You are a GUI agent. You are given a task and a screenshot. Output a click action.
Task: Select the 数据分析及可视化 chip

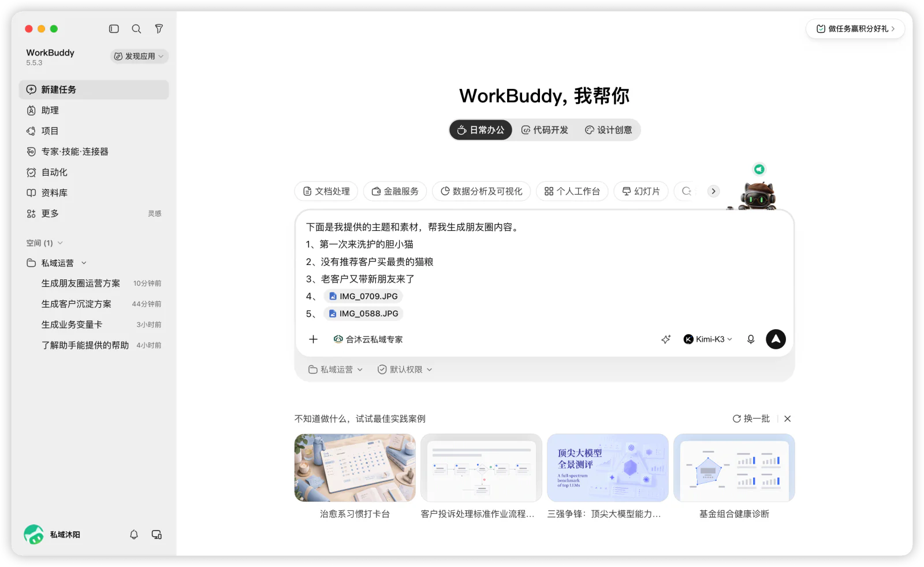[481, 191]
